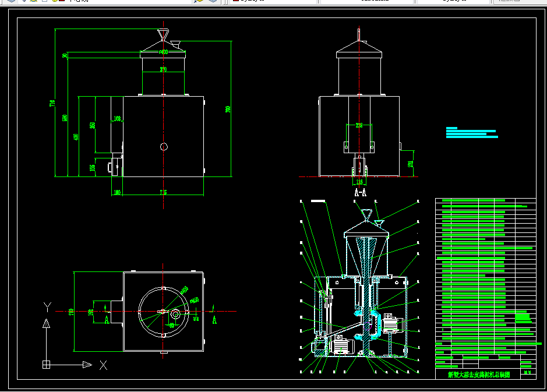This screenshot has width=547, height=392.
Task: Select the upper right motor in section view
Action: 392,323
